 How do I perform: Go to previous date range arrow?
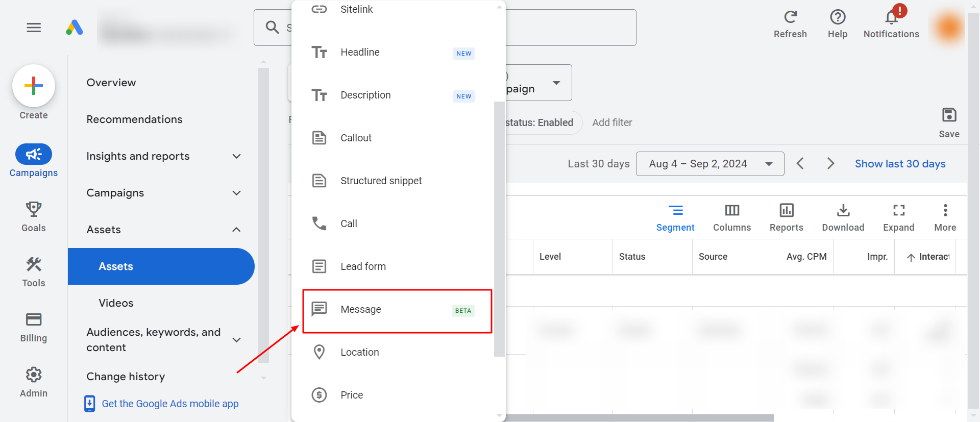(x=800, y=164)
